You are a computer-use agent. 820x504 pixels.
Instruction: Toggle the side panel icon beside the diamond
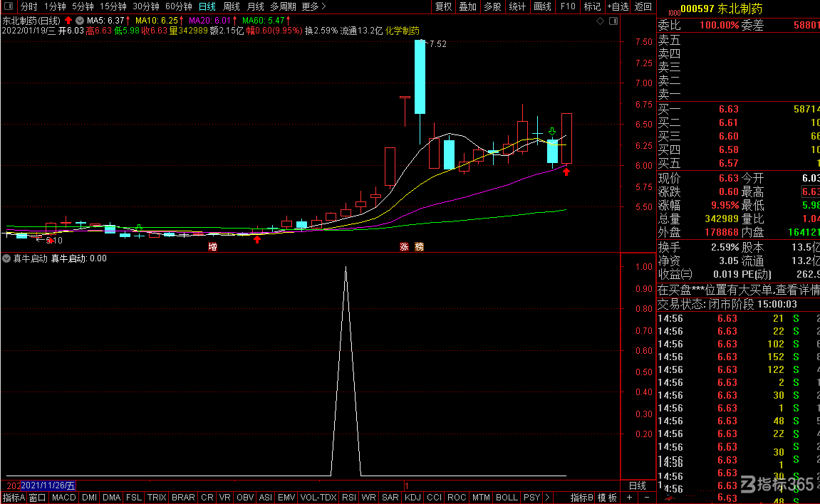[x=613, y=21]
